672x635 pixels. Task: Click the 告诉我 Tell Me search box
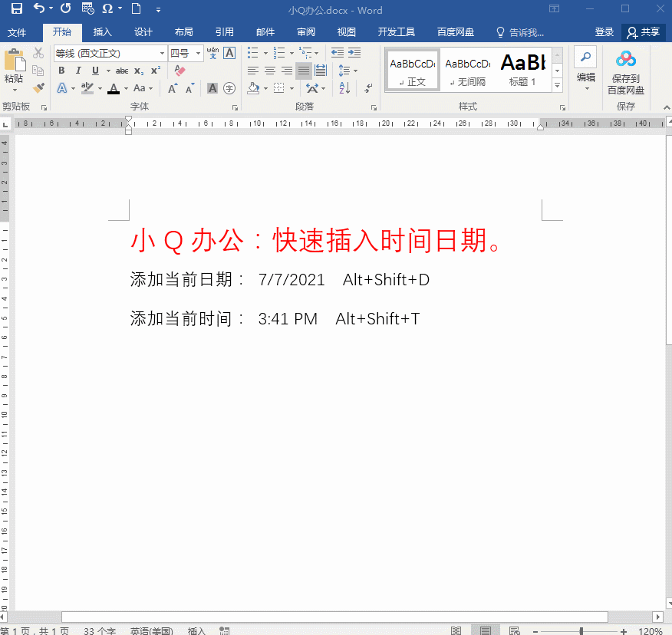[x=521, y=32]
